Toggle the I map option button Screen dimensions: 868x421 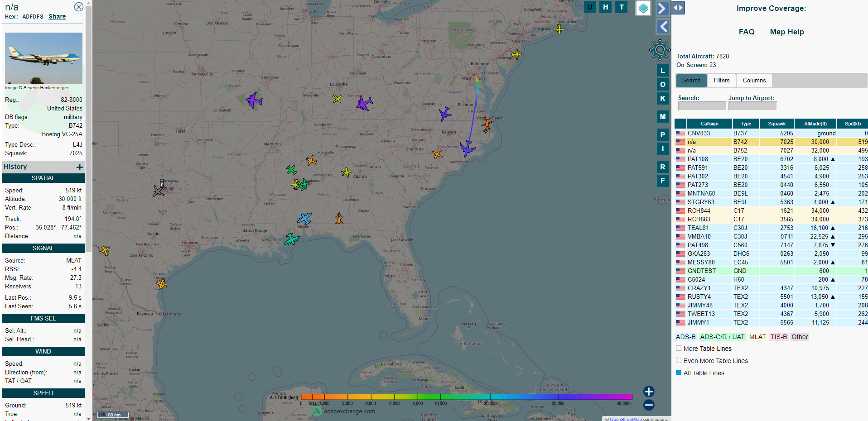tap(663, 149)
